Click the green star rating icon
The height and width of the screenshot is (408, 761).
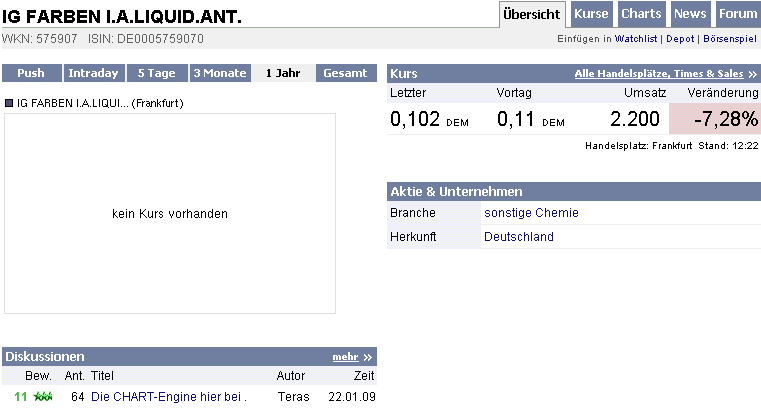[x=43, y=397]
